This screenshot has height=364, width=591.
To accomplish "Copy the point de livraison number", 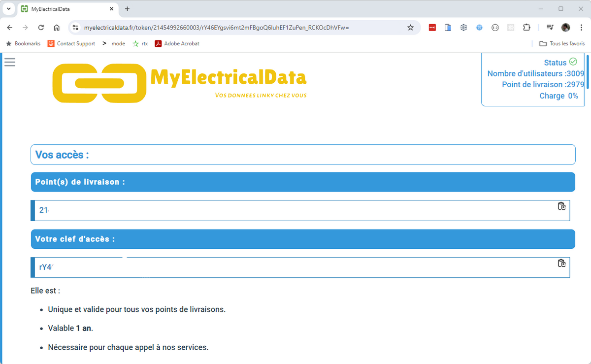I will [x=561, y=206].
